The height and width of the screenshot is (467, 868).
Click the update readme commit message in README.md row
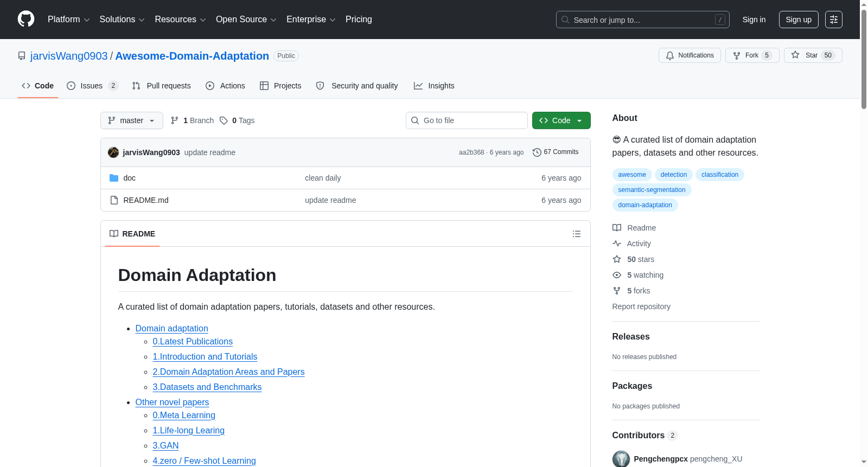(330, 200)
